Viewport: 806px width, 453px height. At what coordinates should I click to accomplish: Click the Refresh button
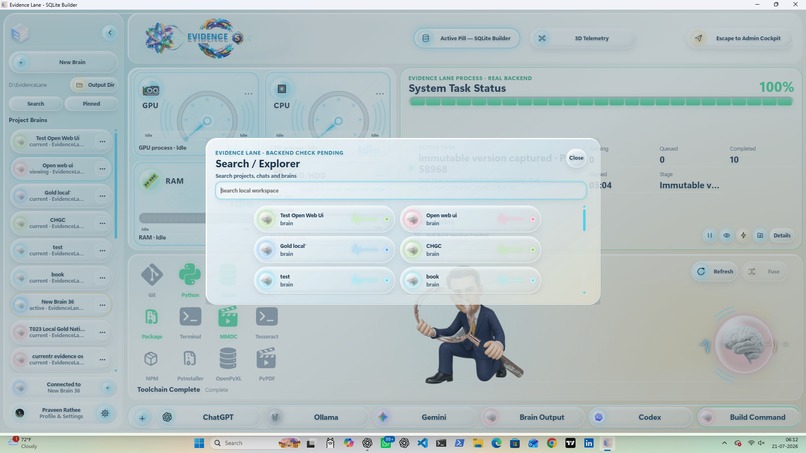pos(715,271)
